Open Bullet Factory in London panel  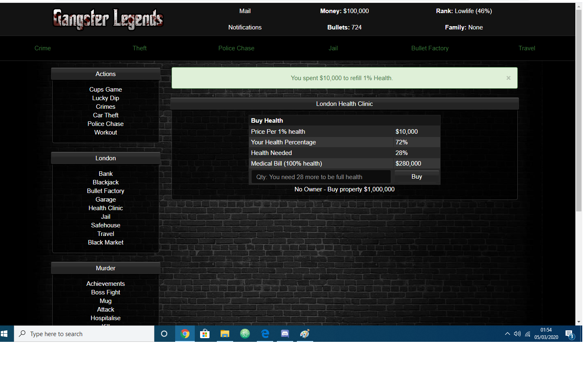point(106,191)
